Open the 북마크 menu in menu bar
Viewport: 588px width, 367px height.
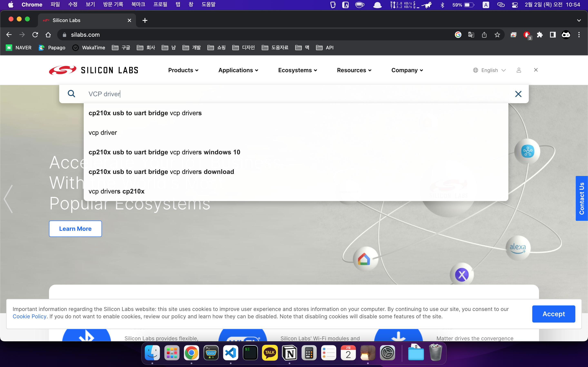(138, 5)
